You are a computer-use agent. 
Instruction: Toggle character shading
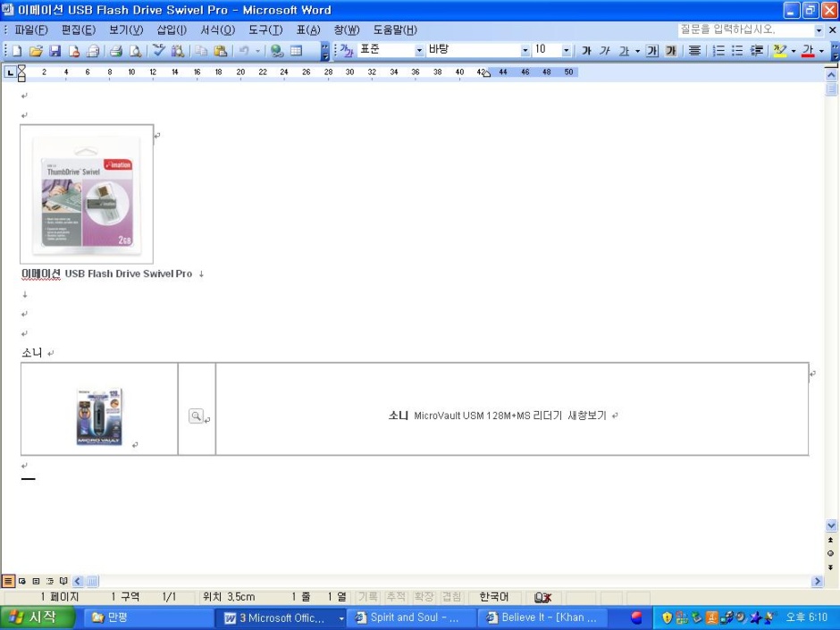point(671,51)
